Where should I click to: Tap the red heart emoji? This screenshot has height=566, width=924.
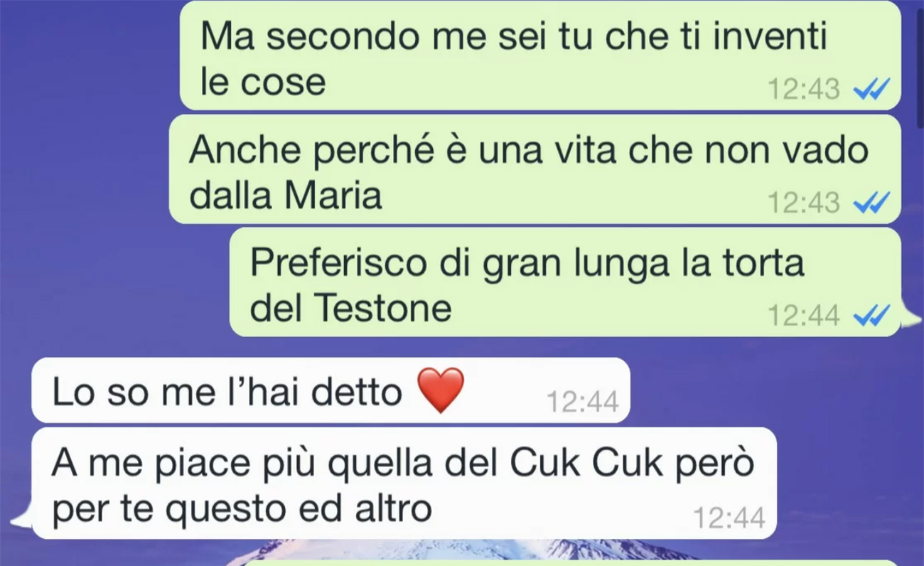[x=441, y=390]
